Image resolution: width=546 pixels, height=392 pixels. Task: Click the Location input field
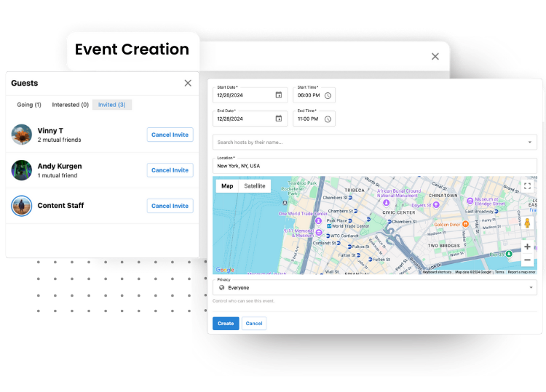click(x=375, y=166)
